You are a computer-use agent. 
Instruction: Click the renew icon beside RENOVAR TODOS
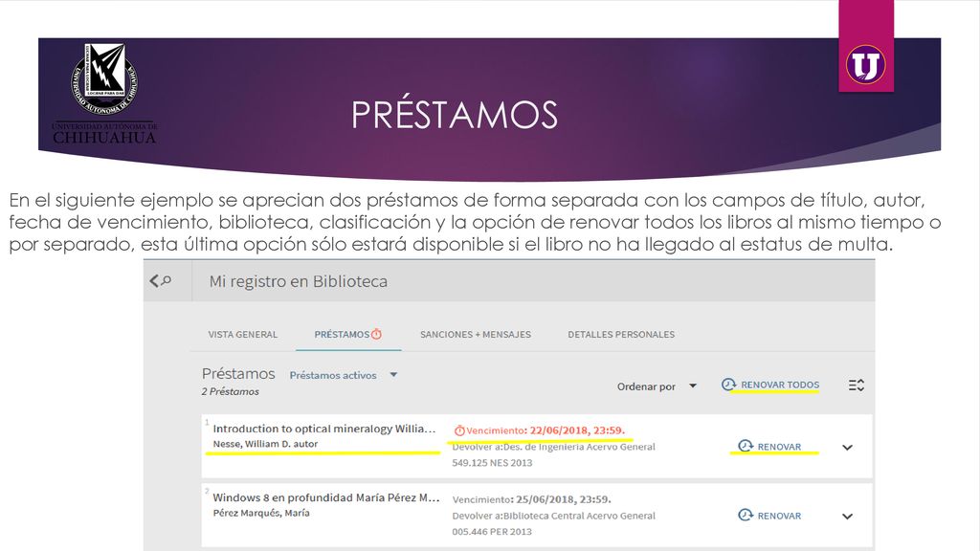coord(728,385)
